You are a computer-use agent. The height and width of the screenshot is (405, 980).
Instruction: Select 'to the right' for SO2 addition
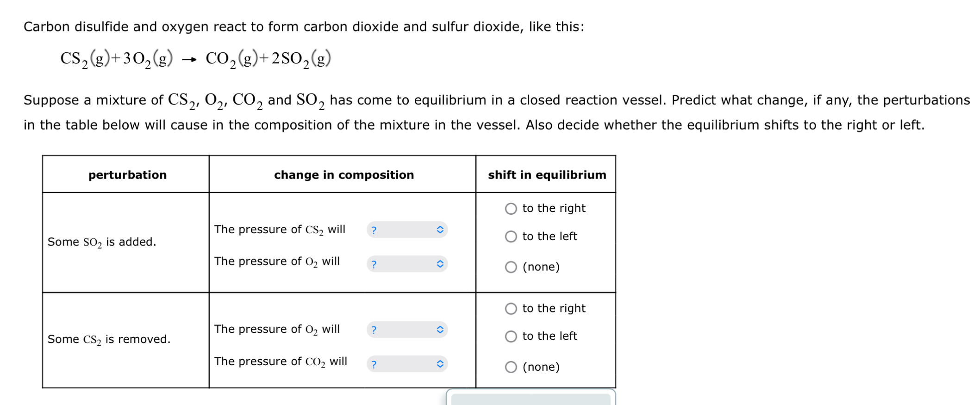tap(511, 208)
